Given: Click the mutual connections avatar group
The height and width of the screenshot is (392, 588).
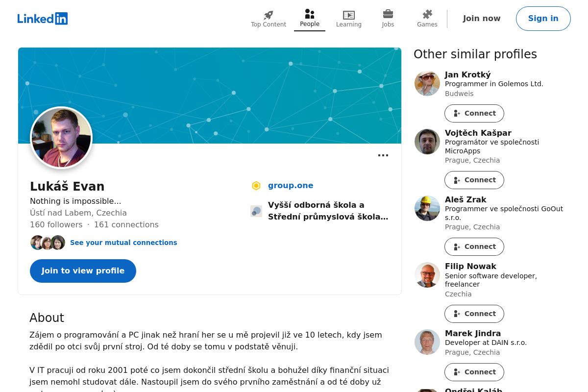Looking at the screenshot, I should pyautogui.click(x=48, y=243).
